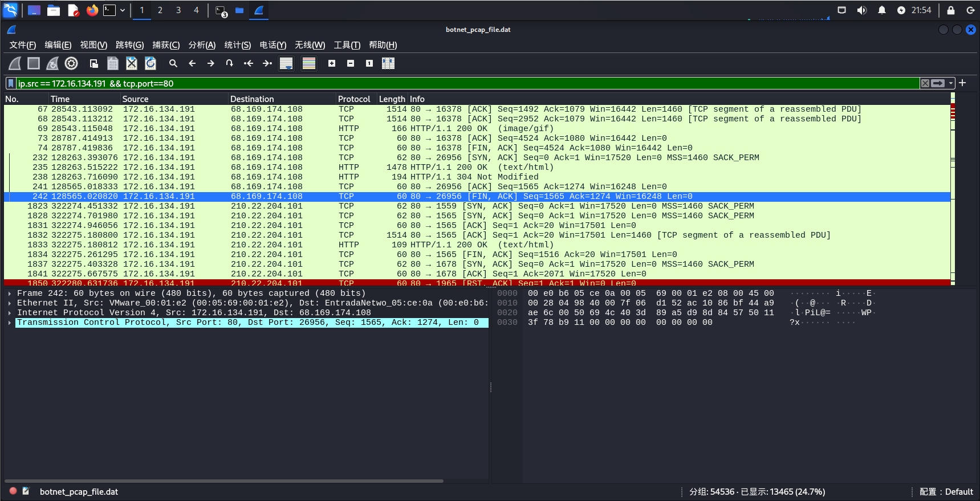Viewport: 980px width, 501px height.
Task: Launch Firefox from the top panel
Action: pos(92,10)
